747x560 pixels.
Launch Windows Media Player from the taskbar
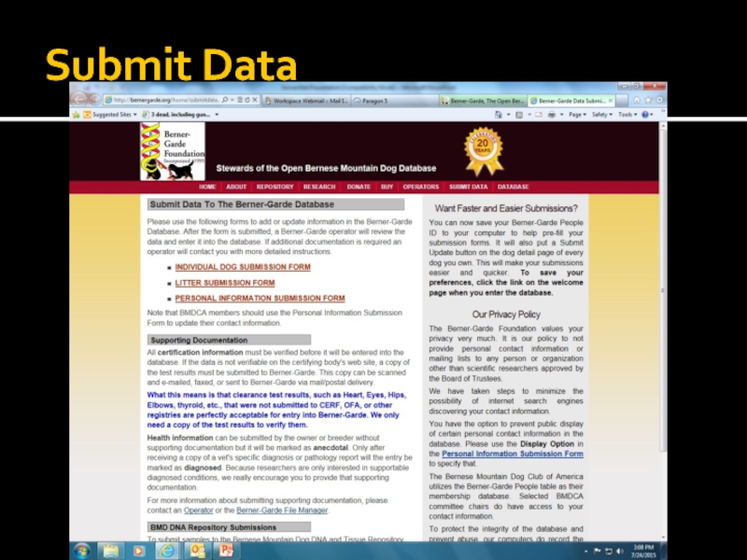(x=138, y=551)
